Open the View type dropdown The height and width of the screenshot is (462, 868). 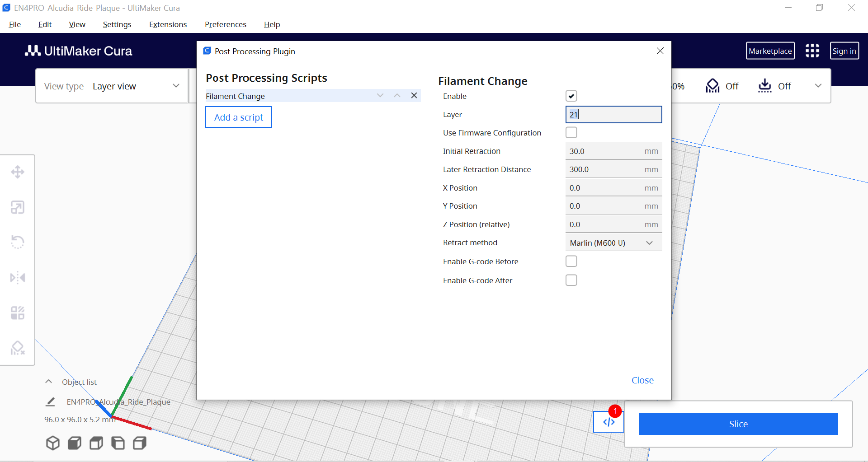click(x=112, y=86)
